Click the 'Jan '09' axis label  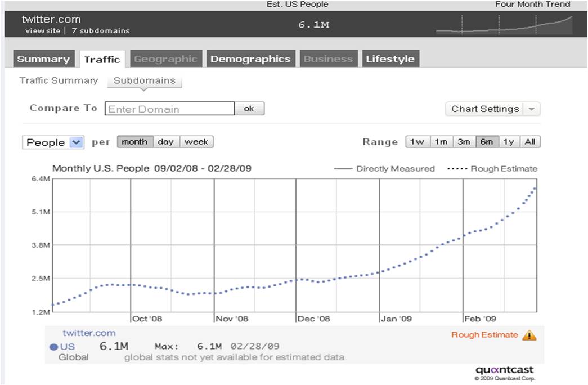pos(396,319)
